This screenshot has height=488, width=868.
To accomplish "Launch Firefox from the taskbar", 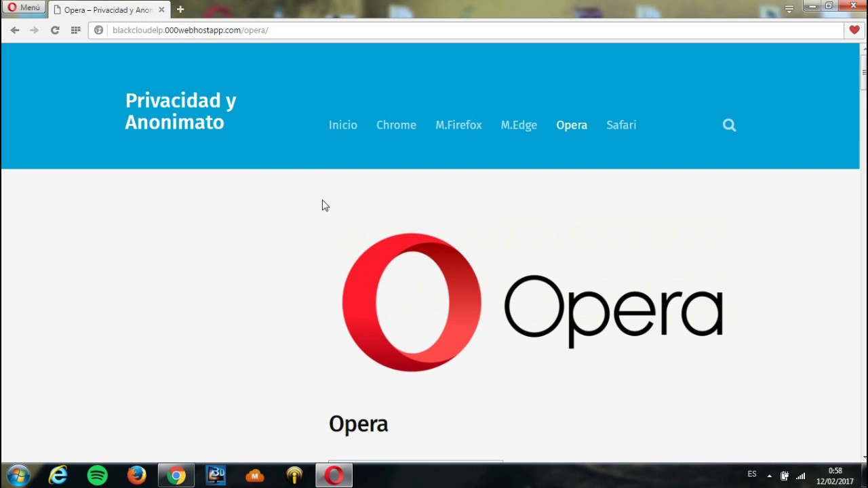I will click(x=137, y=476).
